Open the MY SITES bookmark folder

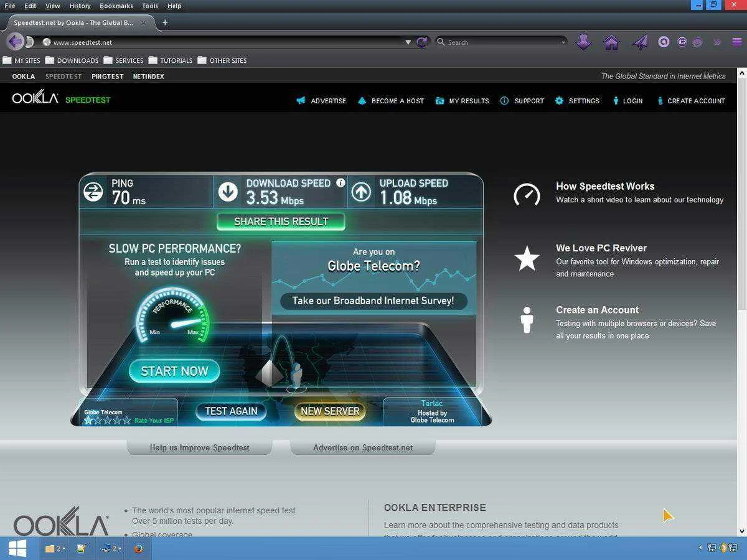coord(22,60)
